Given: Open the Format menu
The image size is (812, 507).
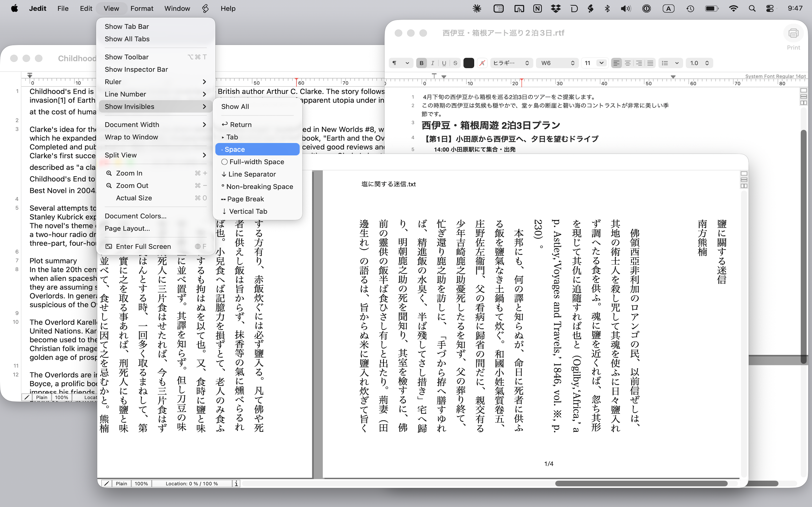Looking at the screenshot, I should tap(142, 8).
